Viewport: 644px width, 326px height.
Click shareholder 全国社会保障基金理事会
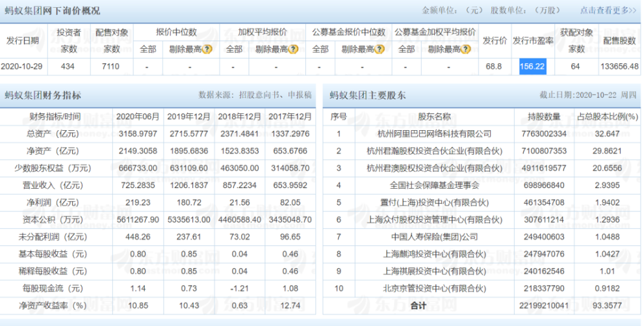click(434, 186)
